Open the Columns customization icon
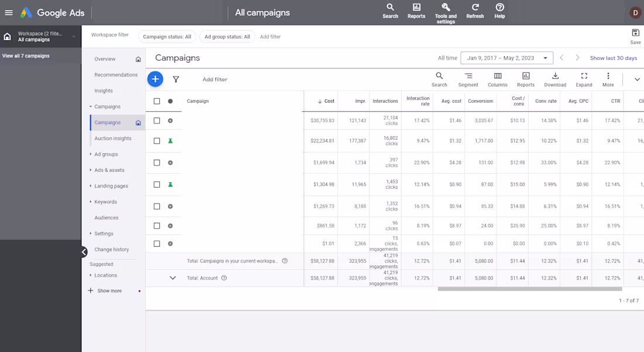The image size is (644, 352). coord(497,77)
